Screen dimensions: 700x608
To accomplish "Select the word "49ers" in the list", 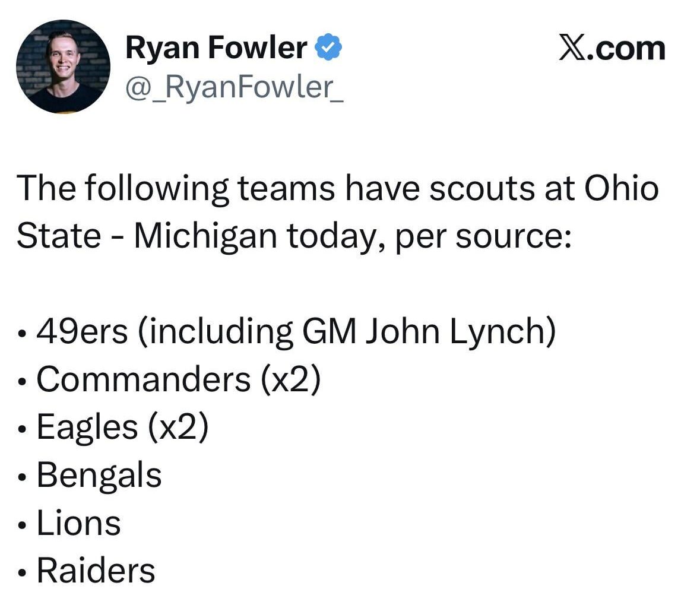I will 82,331.
